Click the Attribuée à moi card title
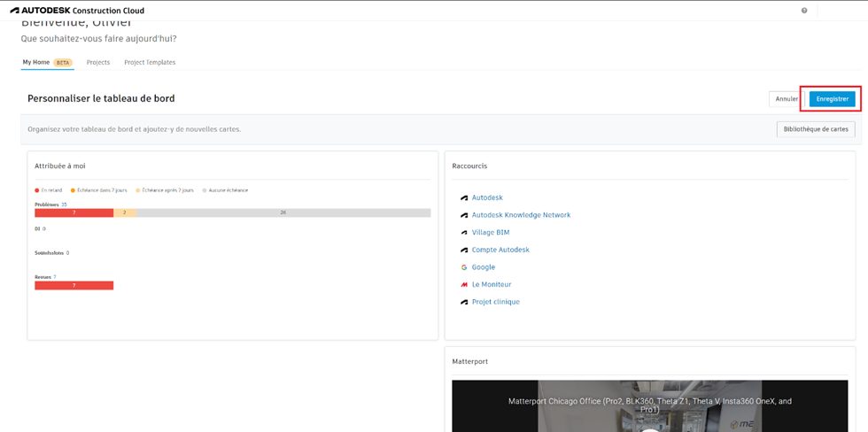This screenshot has width=868, height=432. (60, 166)
